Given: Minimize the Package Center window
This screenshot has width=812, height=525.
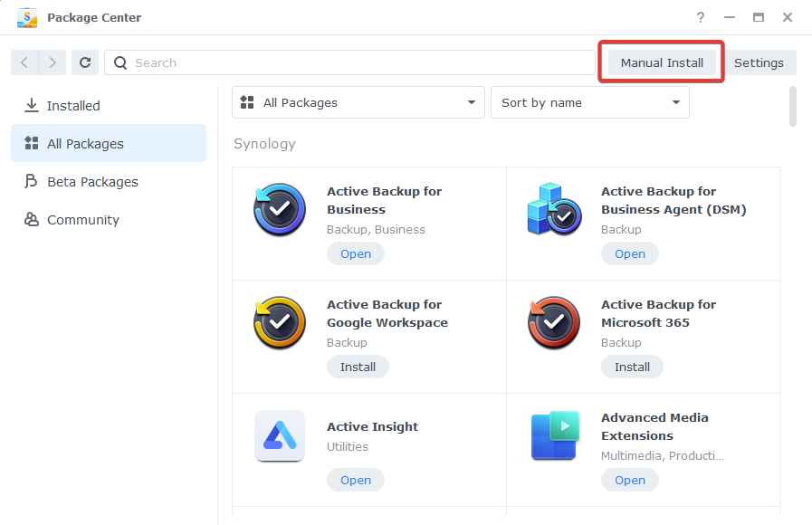Looking at the screenshot, I should click(729, 17).
